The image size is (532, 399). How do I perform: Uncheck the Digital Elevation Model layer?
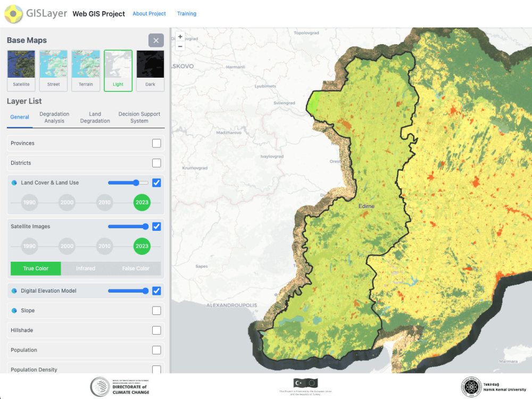click(x=156, y=291)
